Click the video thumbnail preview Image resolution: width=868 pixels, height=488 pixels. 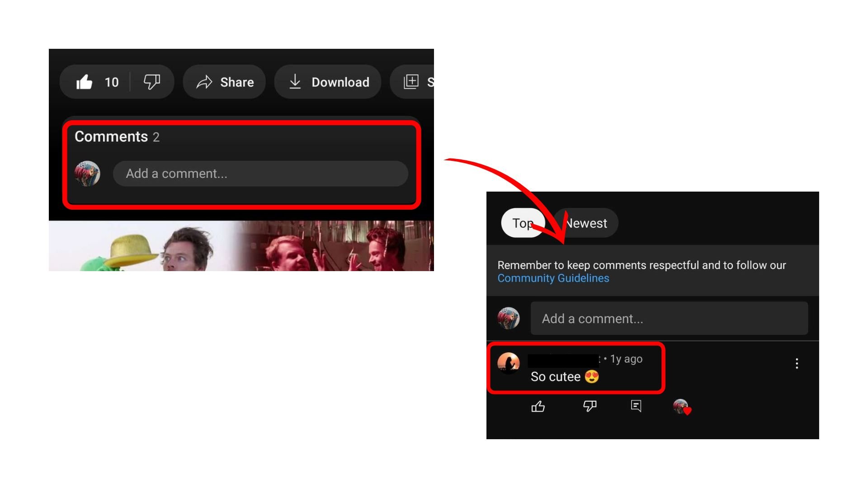click(x=241, y=246)
